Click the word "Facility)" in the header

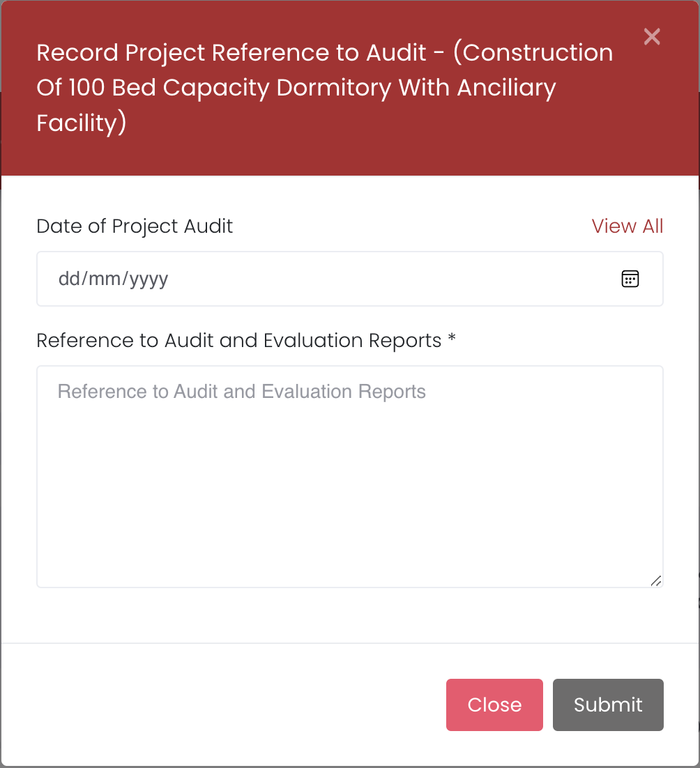(x=81, y=123)
